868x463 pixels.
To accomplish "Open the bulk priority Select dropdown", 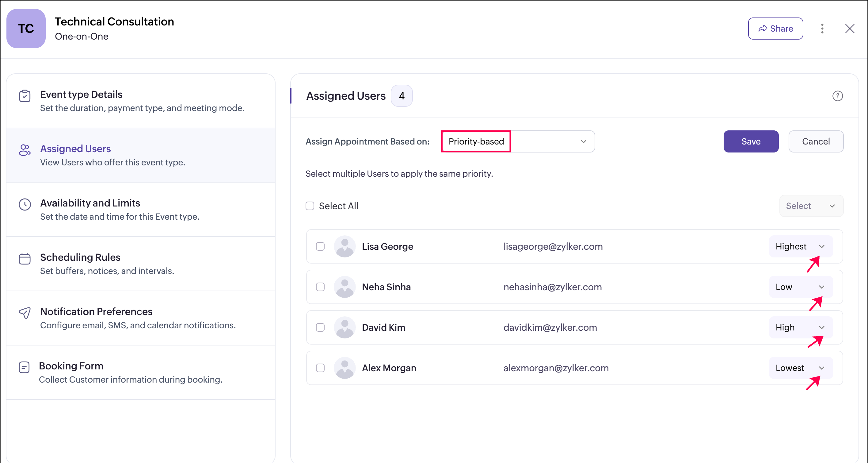I will point(811,206).
